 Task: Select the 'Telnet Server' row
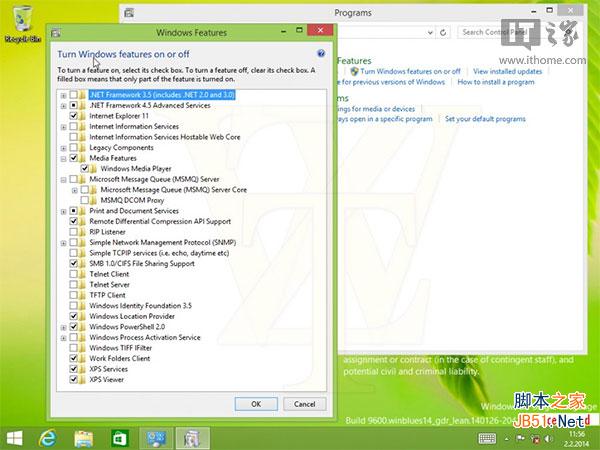point(109,285)
